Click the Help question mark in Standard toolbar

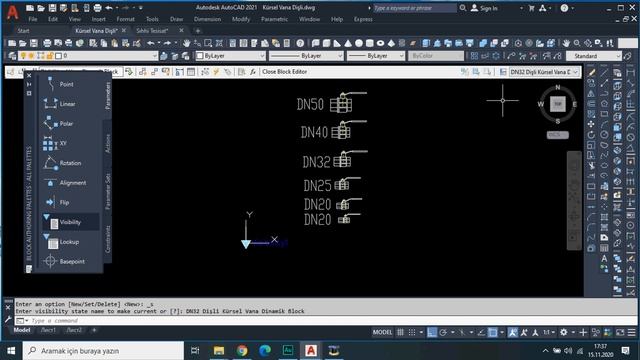(300, 43)
